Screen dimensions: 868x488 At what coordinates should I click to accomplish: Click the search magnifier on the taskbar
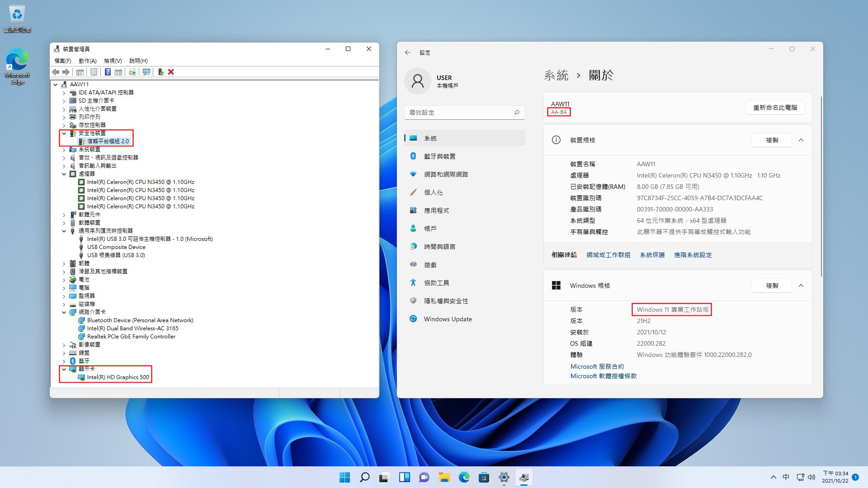point(364,477)
